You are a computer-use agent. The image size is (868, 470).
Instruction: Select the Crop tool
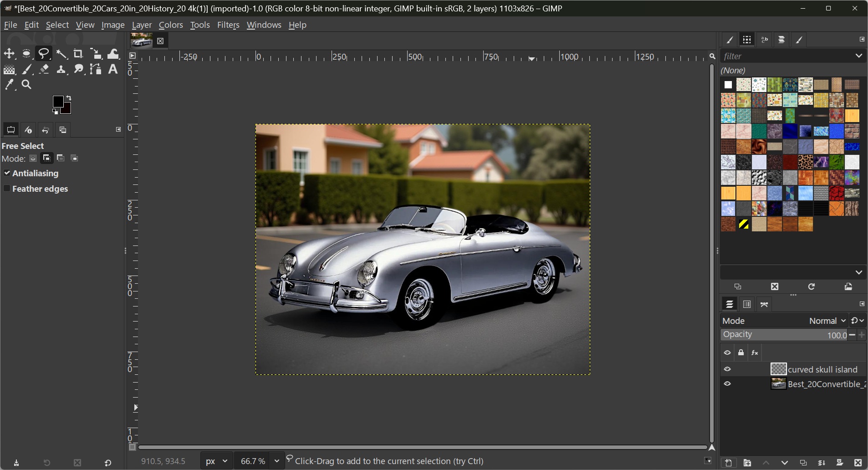(78, 54)
